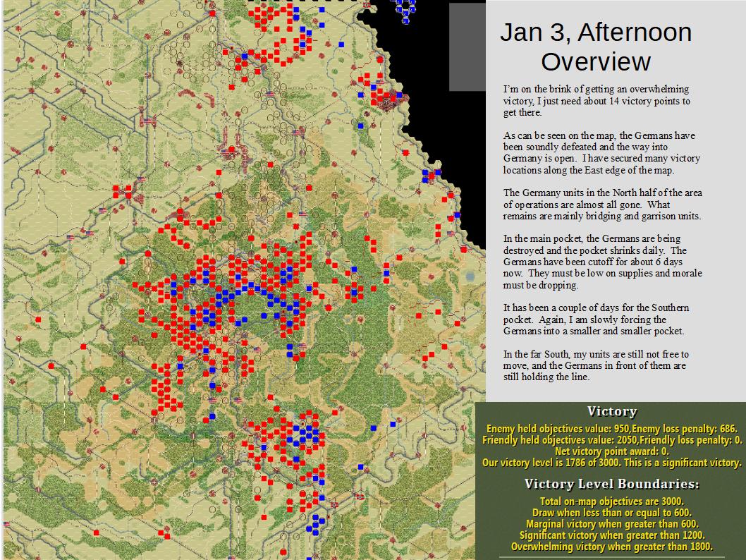Click 'Significant victory when greater than 1200.'
This screenshot has width=746, height=560.
[x=612, y=535]
